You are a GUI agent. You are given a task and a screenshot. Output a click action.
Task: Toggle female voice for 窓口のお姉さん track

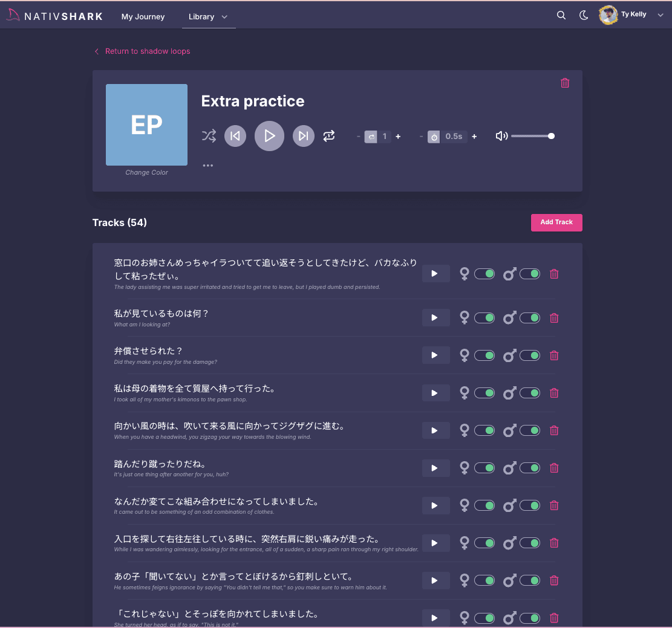tap(484, 274)
